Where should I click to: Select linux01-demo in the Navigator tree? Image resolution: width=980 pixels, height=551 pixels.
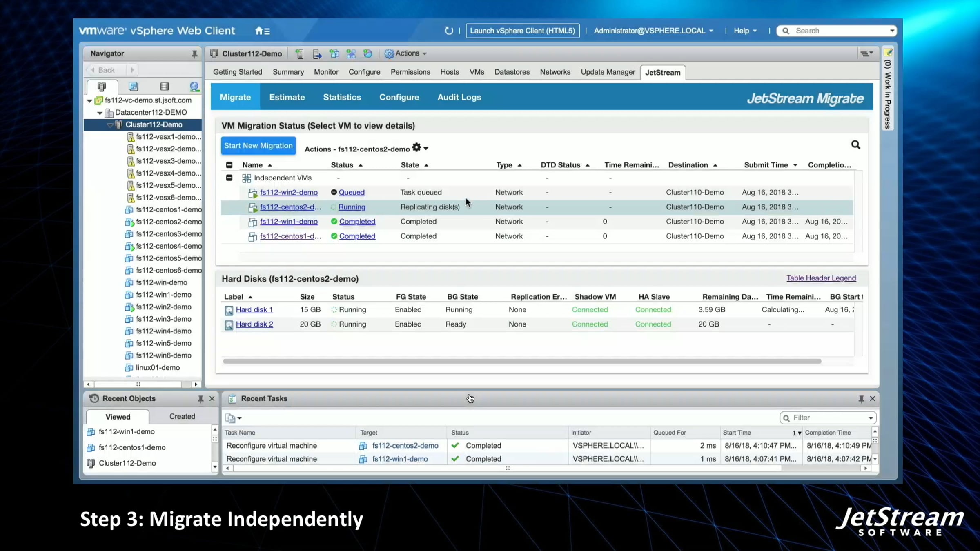tap(158, 367)
